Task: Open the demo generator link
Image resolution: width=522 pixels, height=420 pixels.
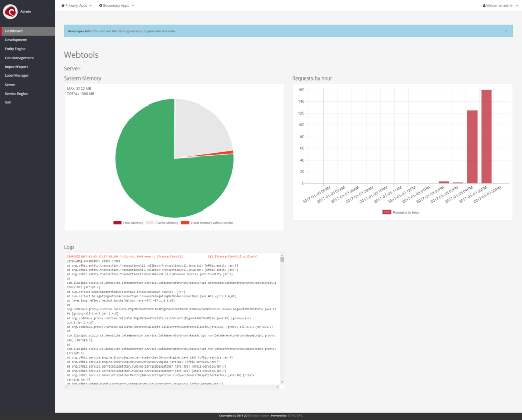Action: pyautogui.click(x=129, y=31)
